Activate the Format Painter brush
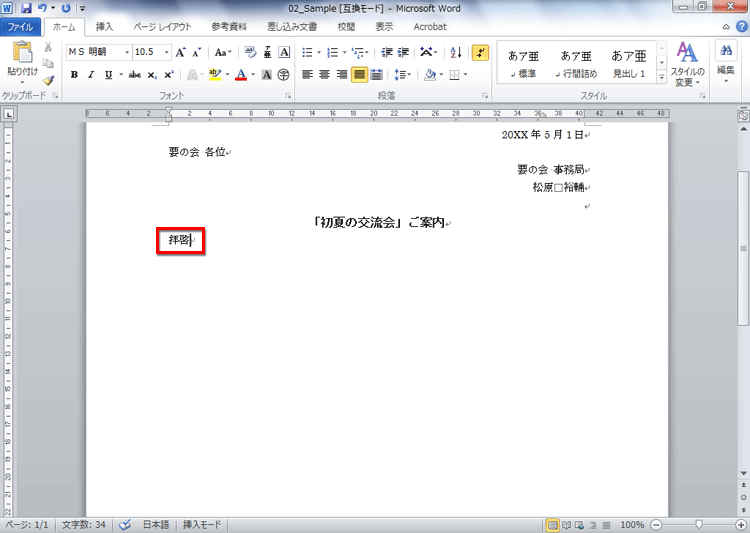This screenshot has width=750, height=533. coord(48,80)
